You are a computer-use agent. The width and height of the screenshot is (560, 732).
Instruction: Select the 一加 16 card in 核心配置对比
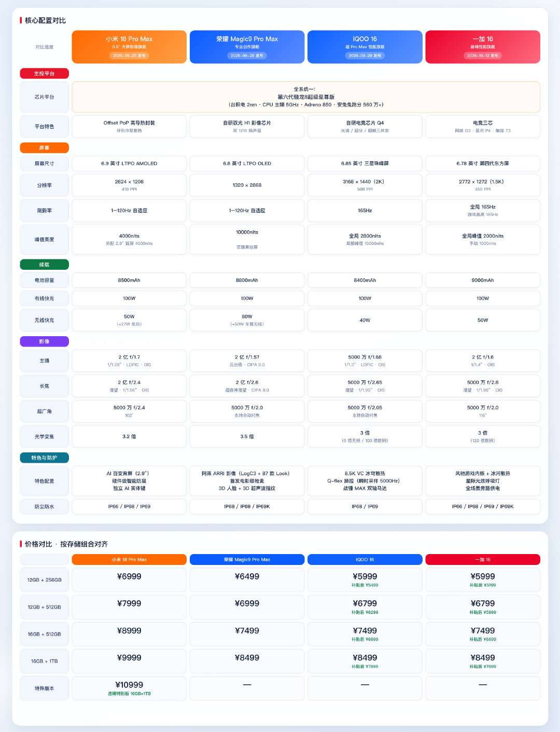coord(483,47)
